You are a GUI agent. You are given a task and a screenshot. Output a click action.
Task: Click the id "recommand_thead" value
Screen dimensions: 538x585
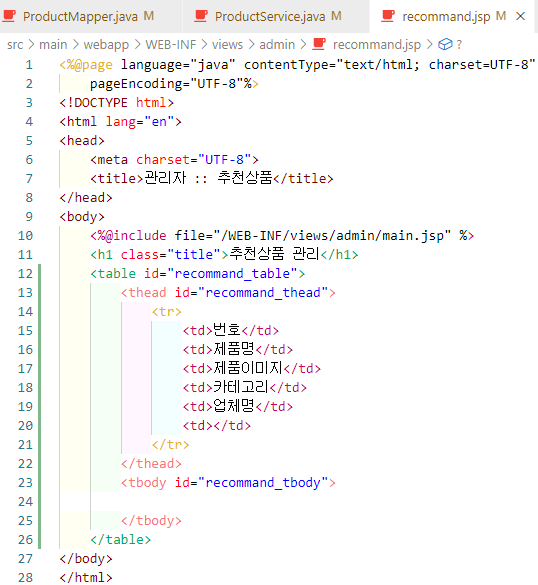[x=262, y=293]
